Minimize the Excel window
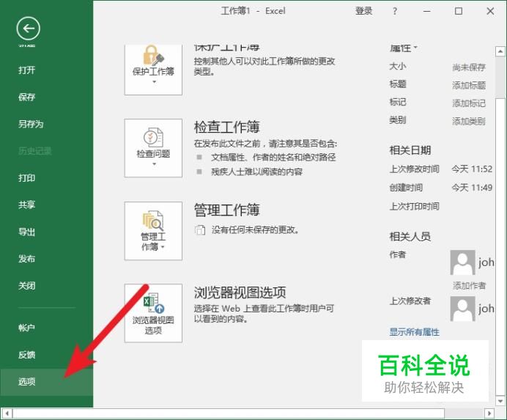The height and width of the screenshot is (420, 507). 427,11
